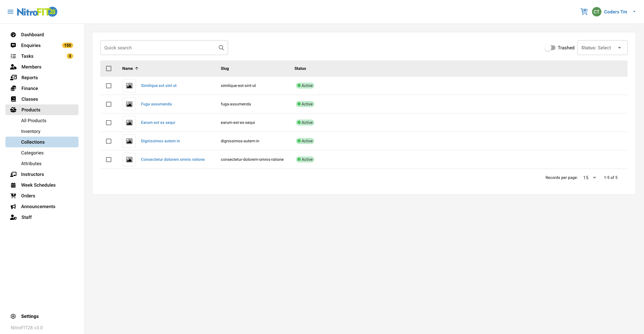Open the Dashboard via its speedometer icon
The width and height of the screenshot is (644, 334).
tap(13, 35)
